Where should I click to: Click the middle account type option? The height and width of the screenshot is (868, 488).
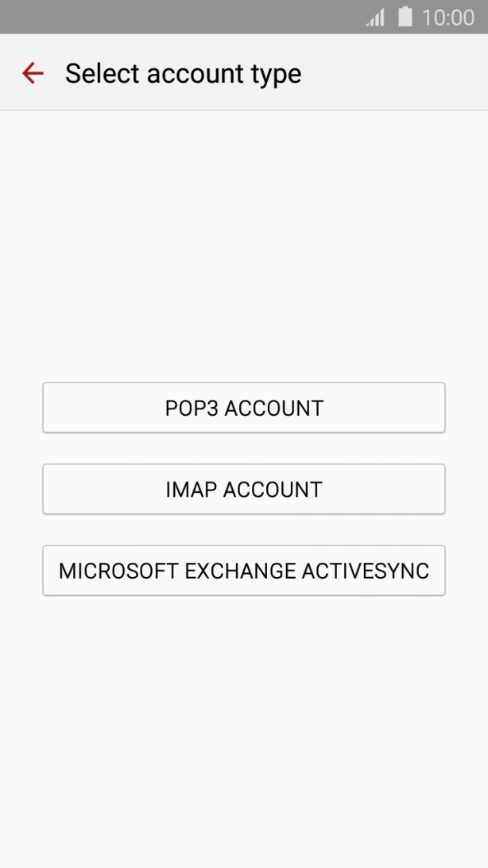tap(243, 489)
